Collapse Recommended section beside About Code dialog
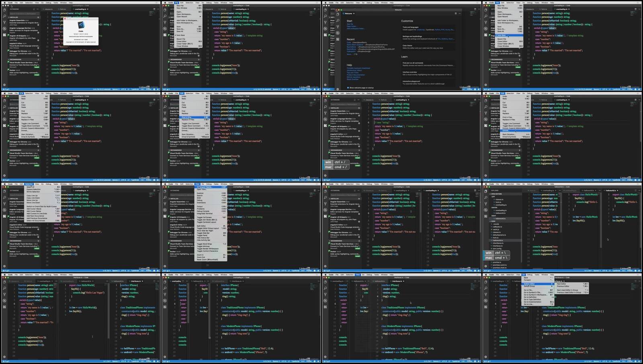643x364 pixels. pyautogui.click(x=8, y=59)
